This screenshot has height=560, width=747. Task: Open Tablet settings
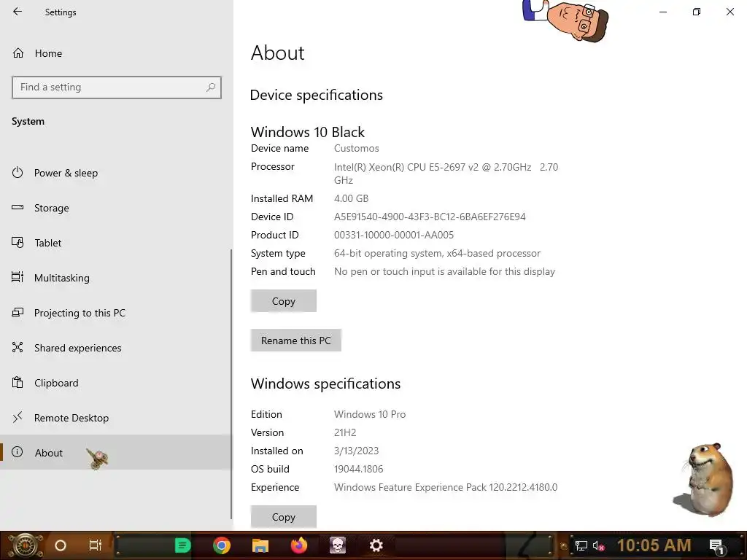coord(116,243)
